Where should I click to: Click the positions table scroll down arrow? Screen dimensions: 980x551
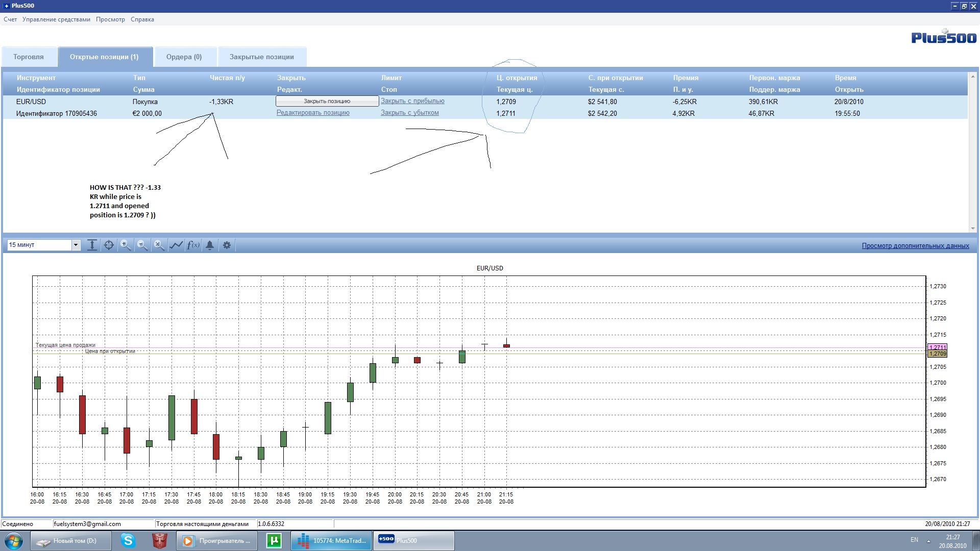click(x=972, y=229)
